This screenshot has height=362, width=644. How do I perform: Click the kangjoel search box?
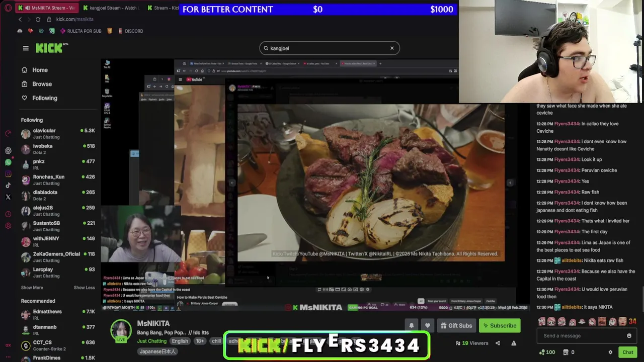pos(330,48)
